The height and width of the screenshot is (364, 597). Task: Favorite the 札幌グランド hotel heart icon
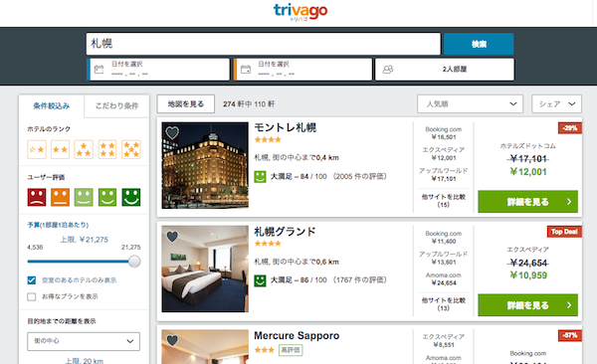click(172, 237)
